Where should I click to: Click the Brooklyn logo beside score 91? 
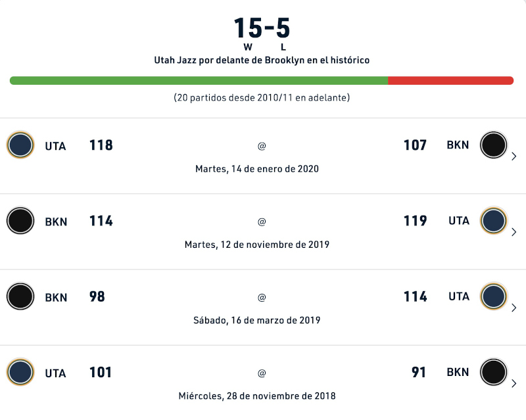[x=494, y=373]
